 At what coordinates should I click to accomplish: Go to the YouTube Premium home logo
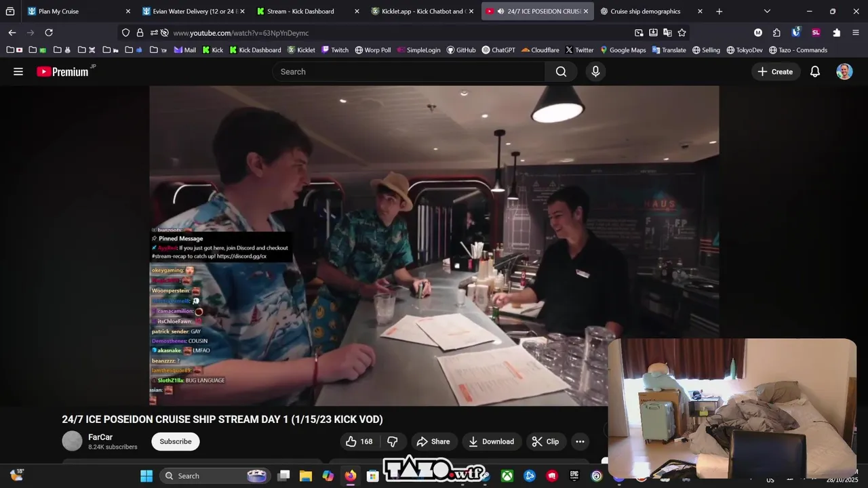(x=63, y=71)
